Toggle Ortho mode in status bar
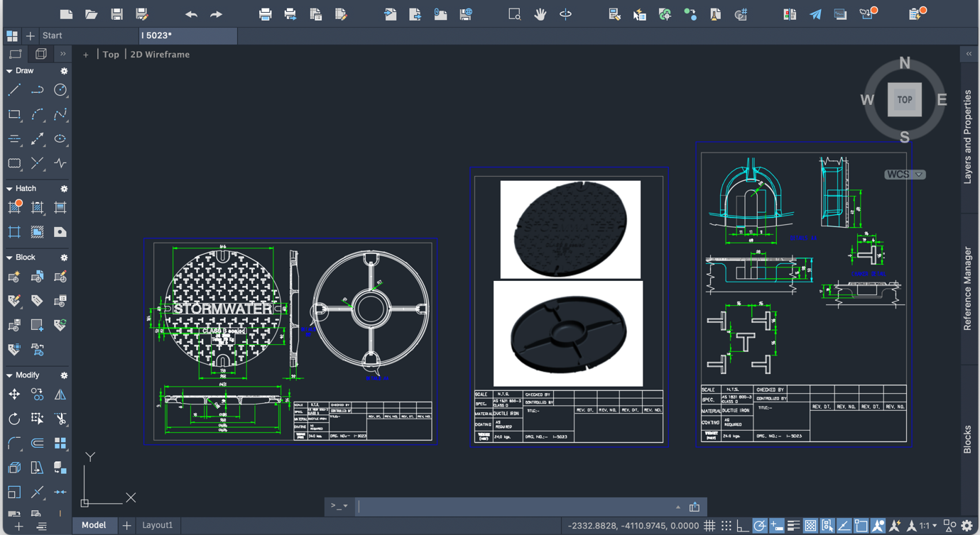 point(742,526)
